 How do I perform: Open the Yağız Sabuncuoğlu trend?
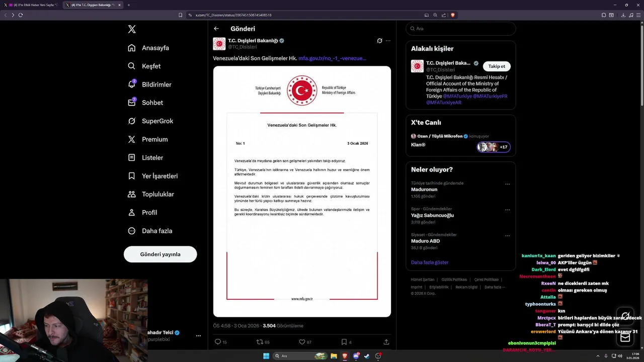point(432,215)
